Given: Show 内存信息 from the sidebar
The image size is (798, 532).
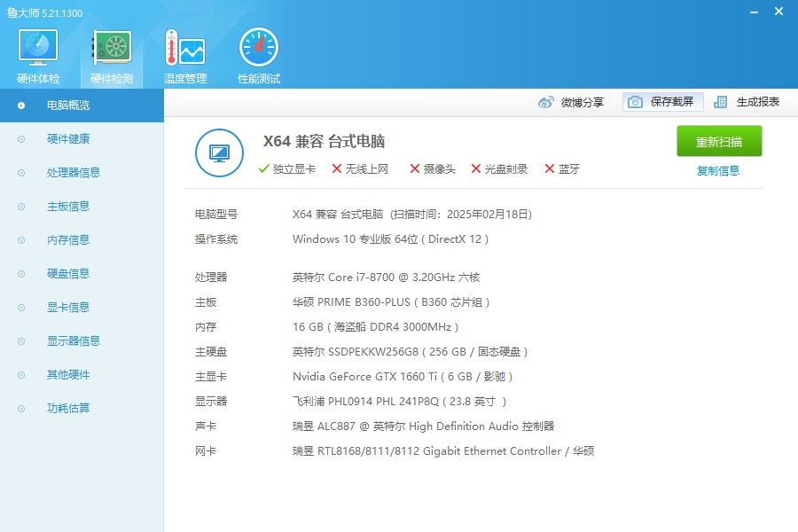Looking at the screenshot, I should tap(82, 239).
